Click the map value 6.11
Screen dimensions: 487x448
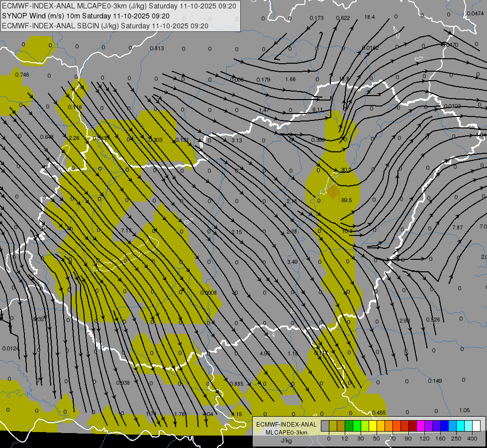click(x=317, y=110)
